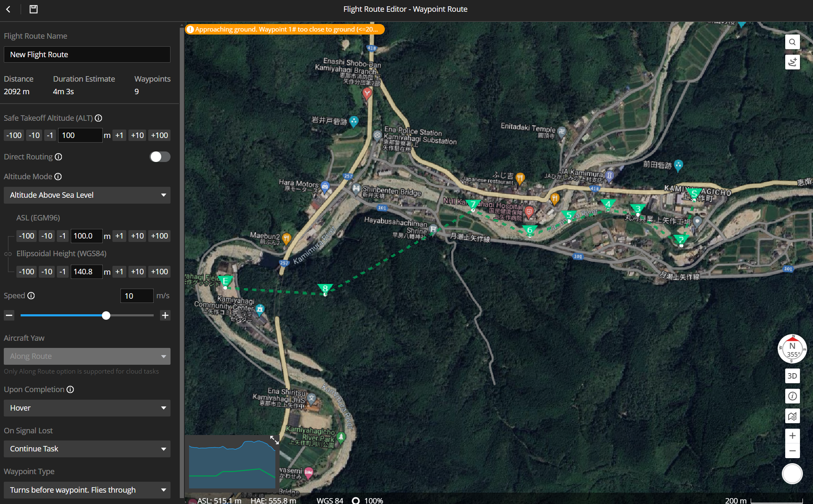813x504 pixels.
Task: Click the compass to reset map orientation
Action: click(792, 349)
